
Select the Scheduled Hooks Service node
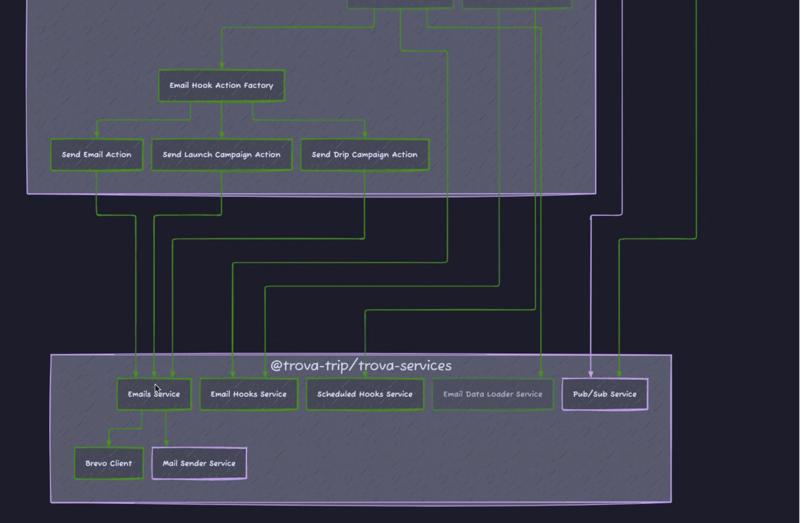pos(365,394)
